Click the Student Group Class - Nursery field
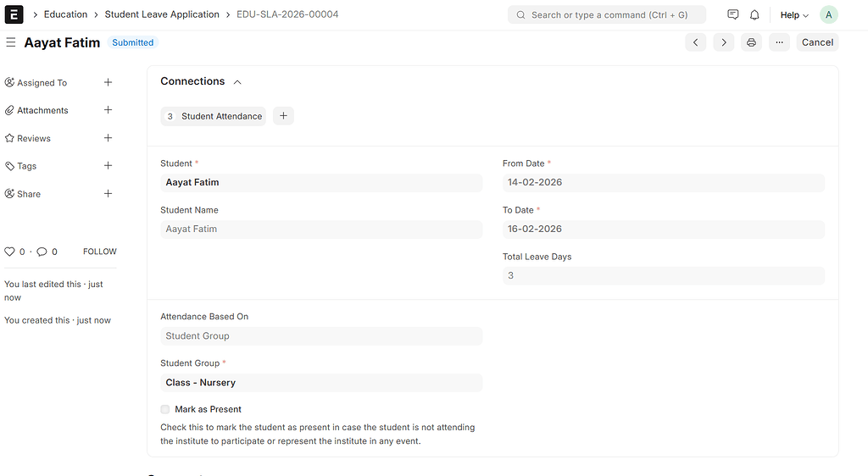Viewport: 868px width, 476px height. pos(321,383)
